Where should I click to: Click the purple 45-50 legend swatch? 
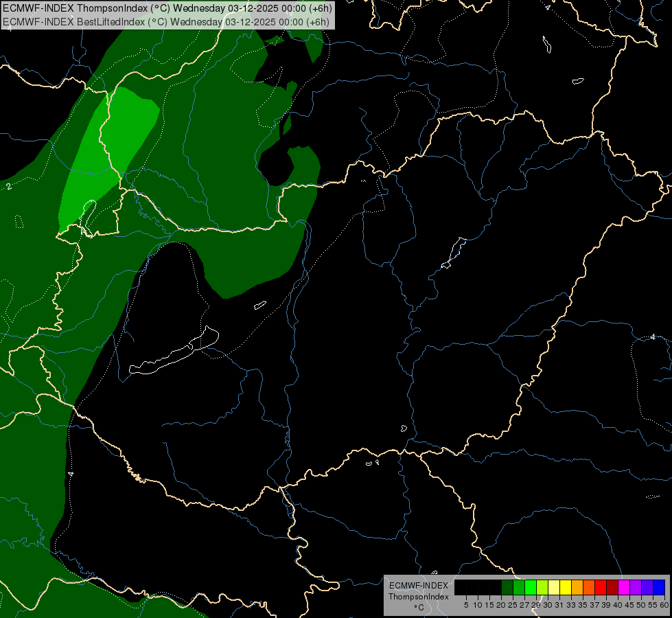635,587
